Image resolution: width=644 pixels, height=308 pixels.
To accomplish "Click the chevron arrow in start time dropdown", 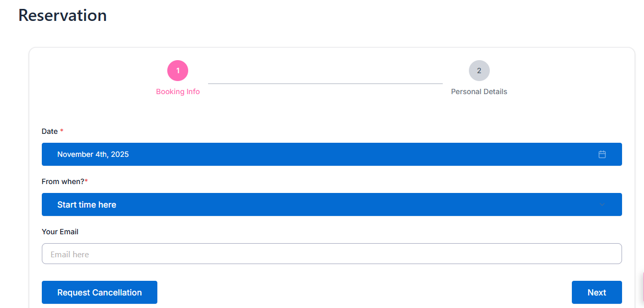I will (x=602, y=204).
